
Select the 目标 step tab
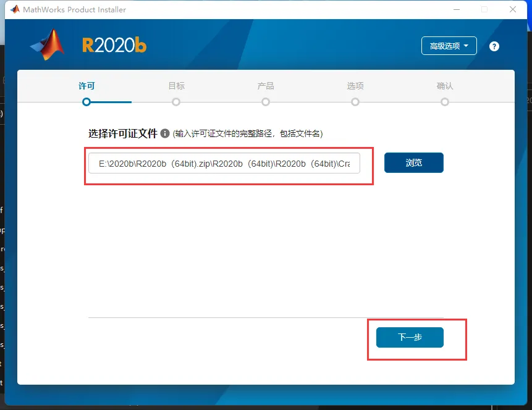[177, 86]
